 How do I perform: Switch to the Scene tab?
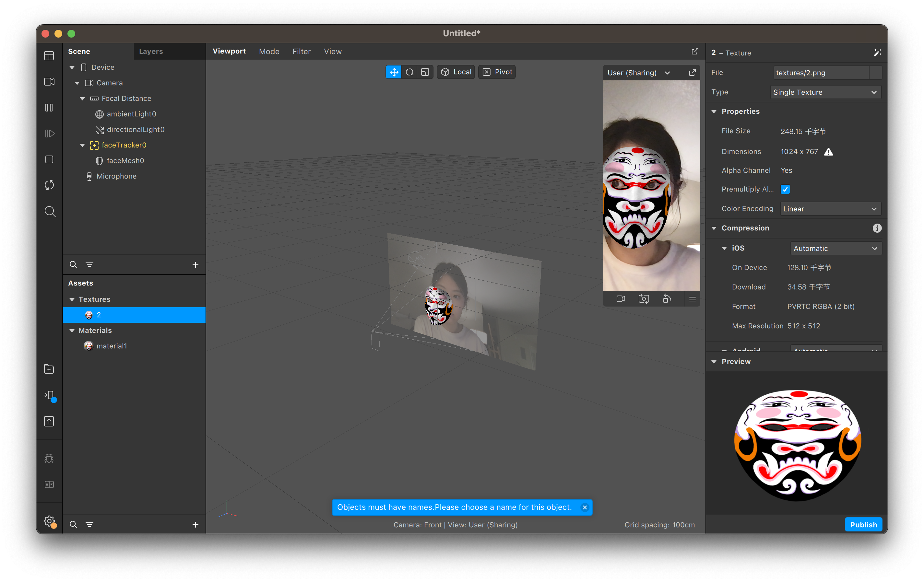pos(79,52)
